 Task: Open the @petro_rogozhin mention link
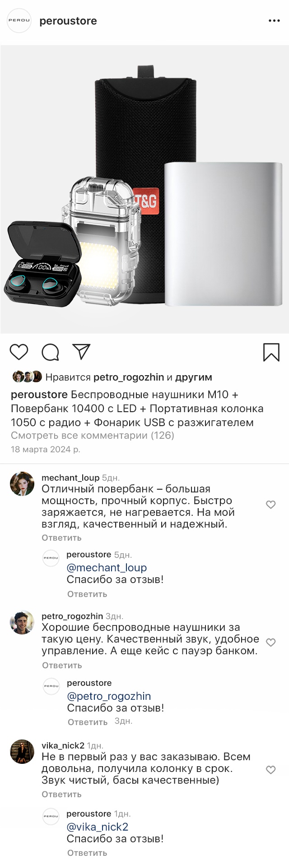[109, 696]
